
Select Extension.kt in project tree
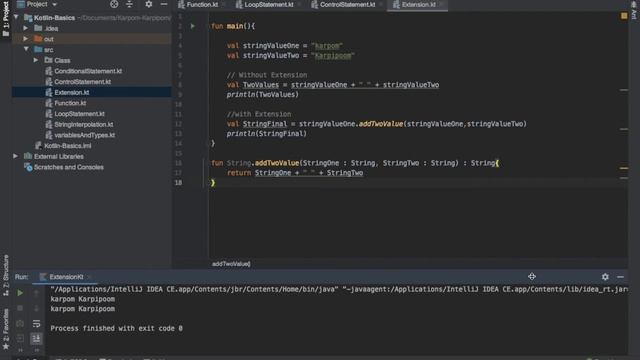[x=71, y=92]
